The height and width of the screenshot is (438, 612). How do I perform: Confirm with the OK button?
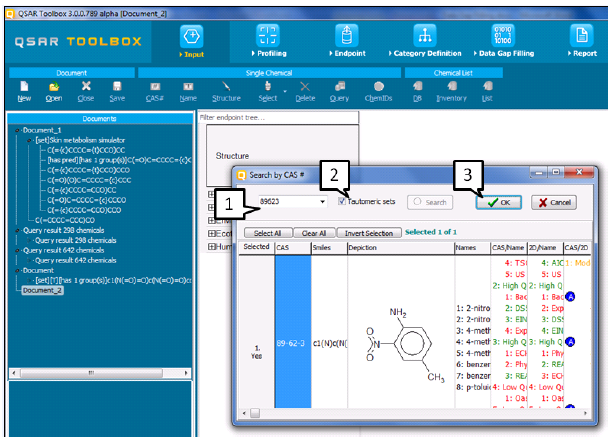click(499, 202)
